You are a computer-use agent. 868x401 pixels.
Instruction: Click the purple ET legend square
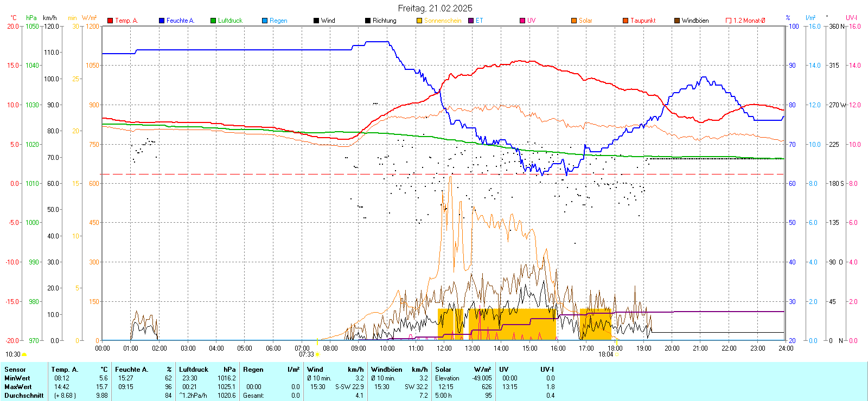tap(471, 21)
